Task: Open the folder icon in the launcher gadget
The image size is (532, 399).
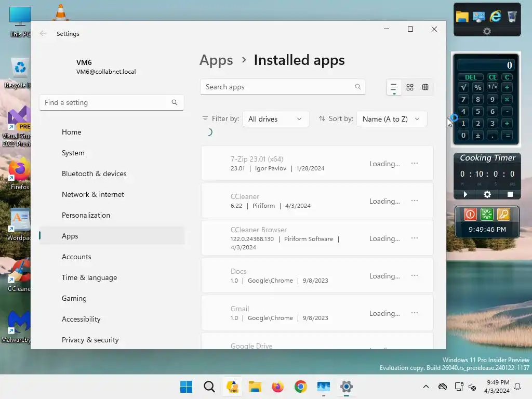Action: coord(462,16)
